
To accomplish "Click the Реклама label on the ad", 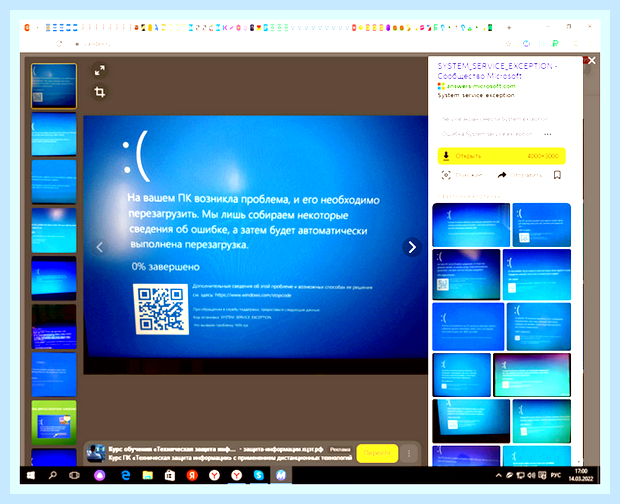I will pyautogui.click(x=340, y=449).
